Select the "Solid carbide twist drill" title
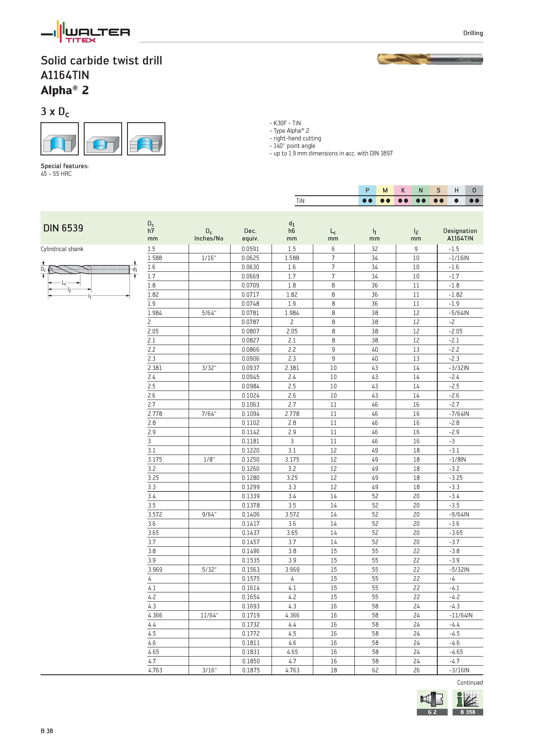The image size is (534, 756). click(101, 61)
